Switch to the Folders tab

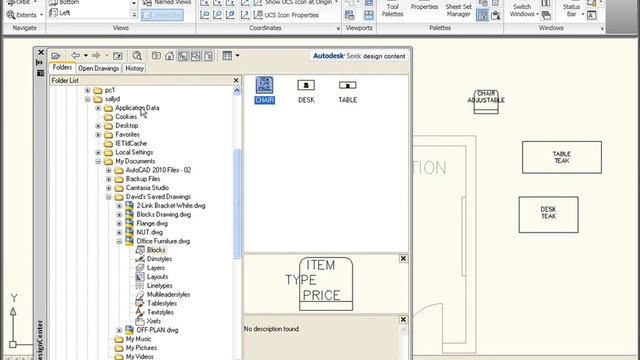[x=62, y=67]
